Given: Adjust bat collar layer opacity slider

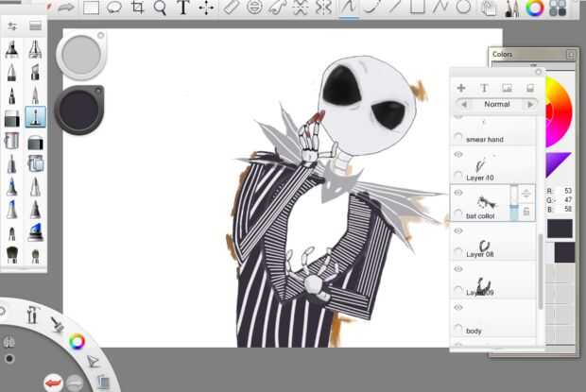Looking at the screenshot, I should click(514, 203).
